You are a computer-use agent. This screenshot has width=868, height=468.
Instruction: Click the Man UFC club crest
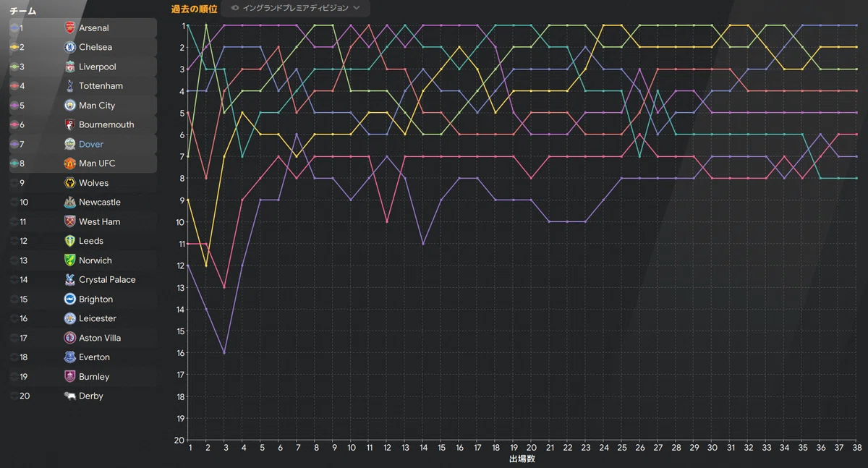pos(70,163)
